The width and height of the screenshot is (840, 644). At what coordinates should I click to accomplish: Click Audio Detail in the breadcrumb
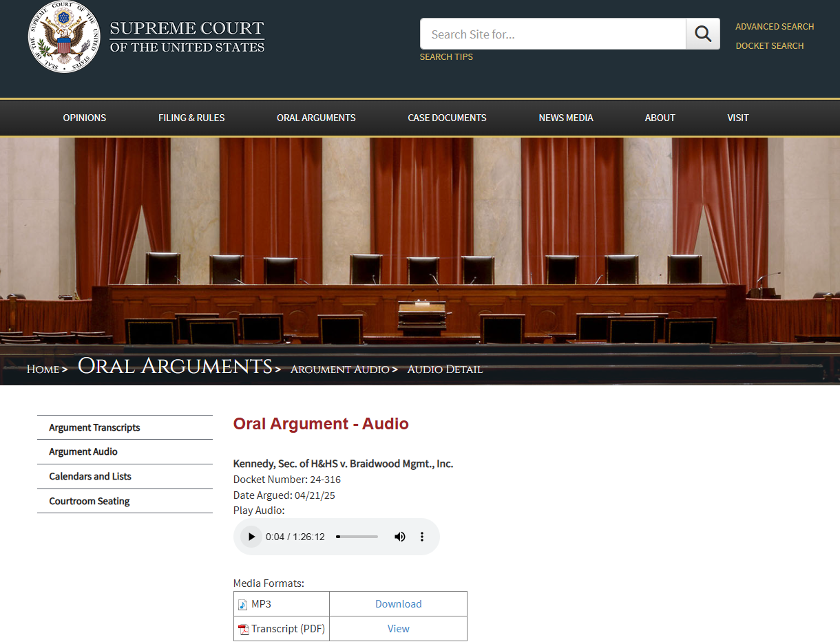[x=445, y=369]
